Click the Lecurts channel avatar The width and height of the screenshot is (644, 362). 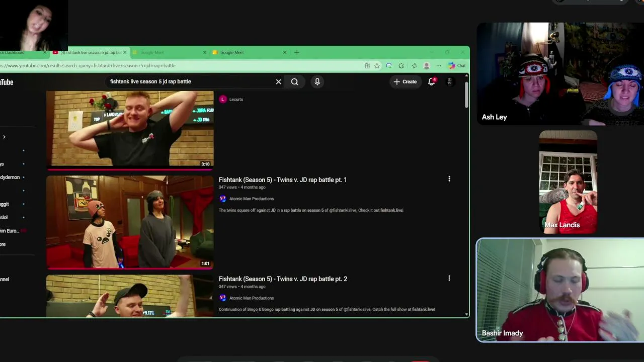(x=223, y=100)
